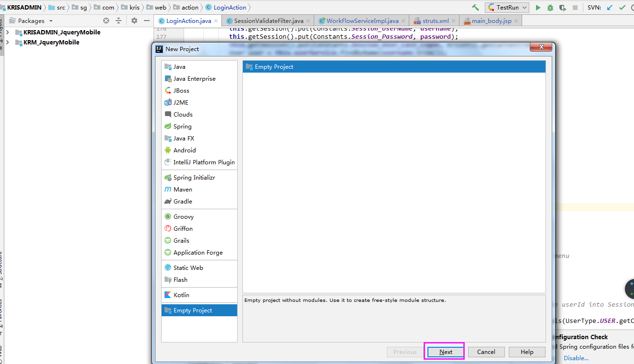
Task: Click the Application Forge icon
Action: tap(168, 252)
